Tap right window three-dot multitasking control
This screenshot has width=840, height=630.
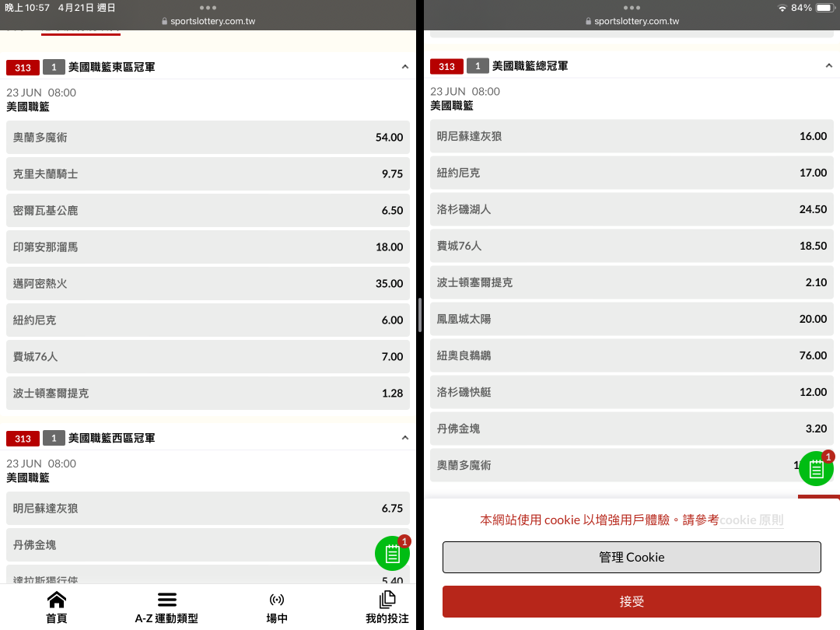[x=632, y=8]
